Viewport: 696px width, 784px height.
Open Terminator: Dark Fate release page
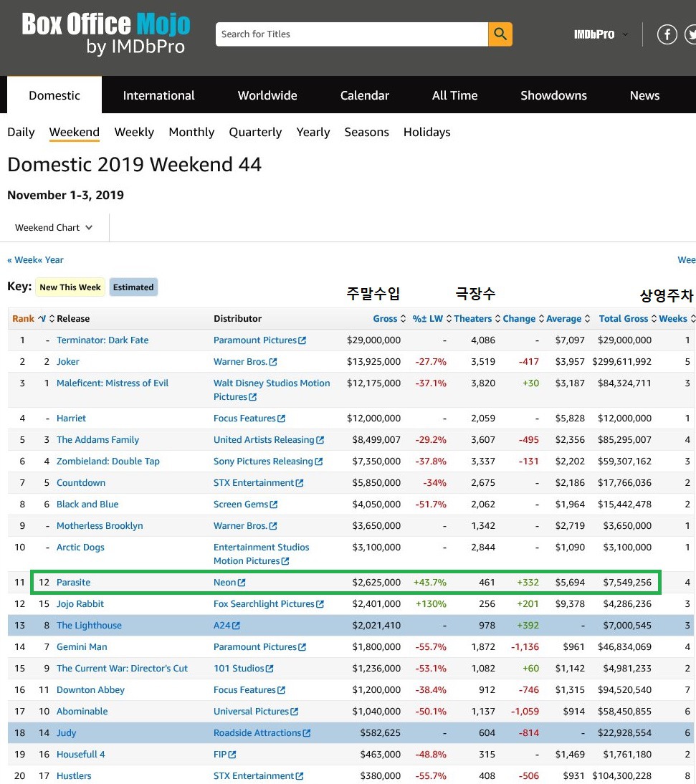click(x=103, y=340)
